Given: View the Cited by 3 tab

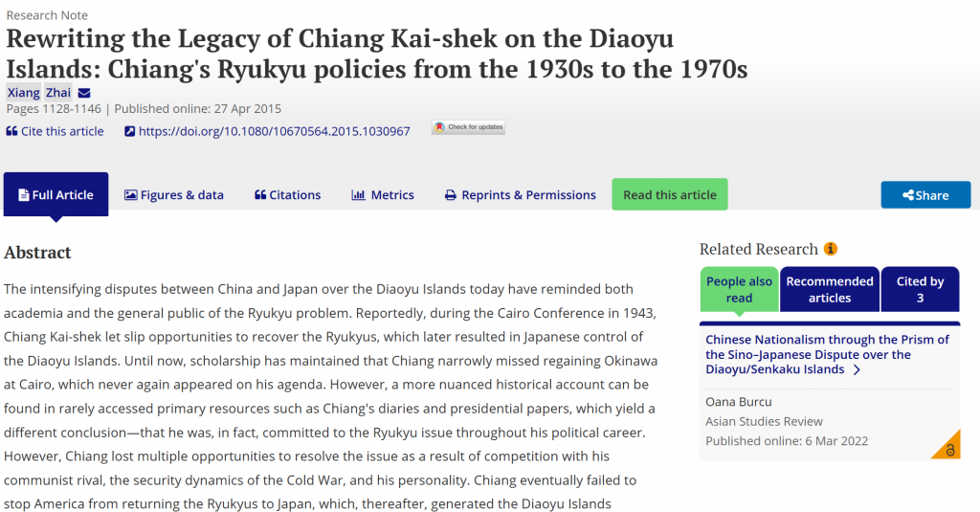Looking at the screenshot, I should pyautogui.click(x=920, y=289).
